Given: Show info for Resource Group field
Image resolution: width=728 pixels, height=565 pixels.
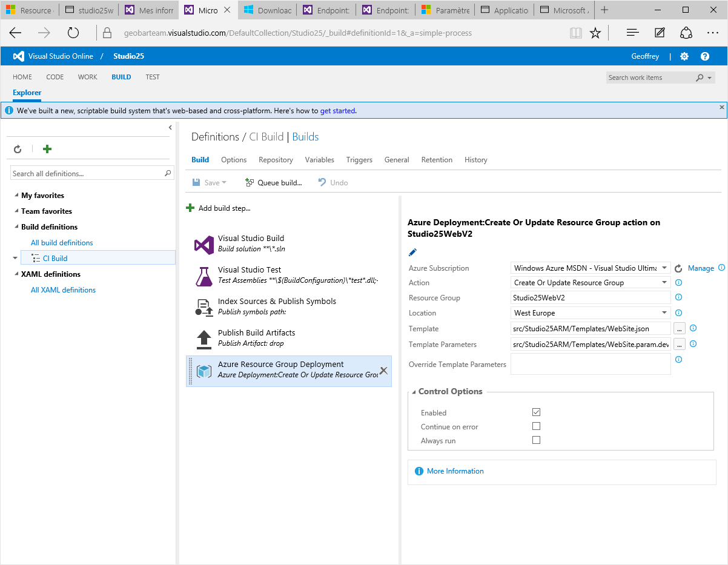Looking at the screenshot, I should pos(679,297).
